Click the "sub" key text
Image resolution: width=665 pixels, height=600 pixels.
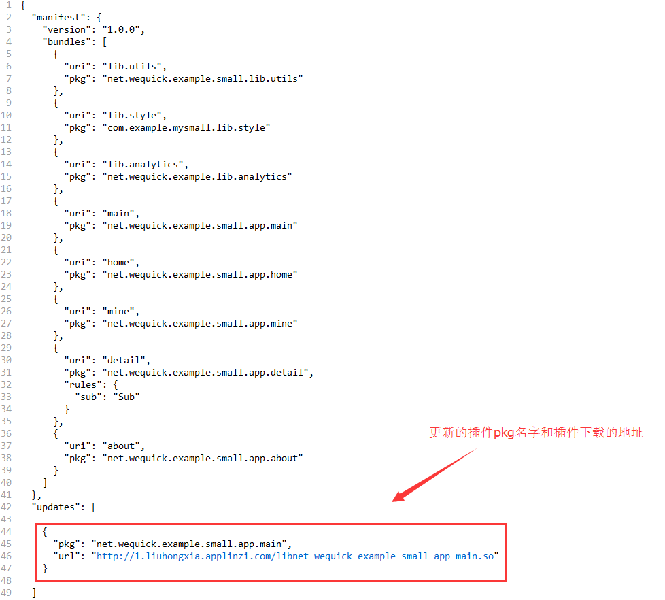click(89, 396)
